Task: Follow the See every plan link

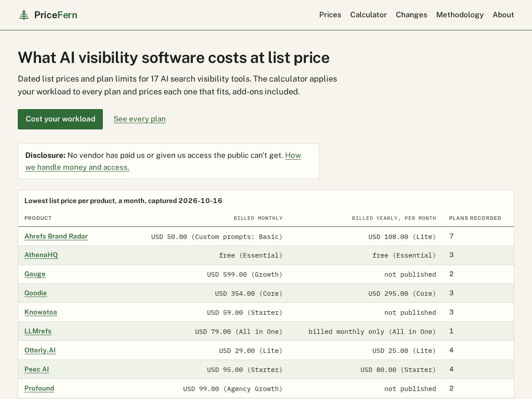Action: pyautogui.click(x=140, y=119)
